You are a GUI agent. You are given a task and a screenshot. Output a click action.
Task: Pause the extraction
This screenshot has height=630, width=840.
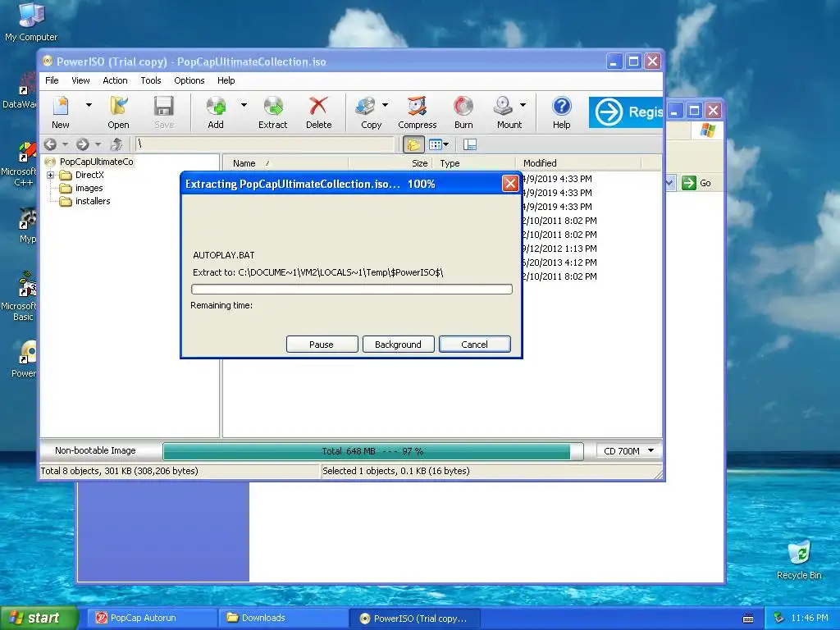[x=322, y=345]
